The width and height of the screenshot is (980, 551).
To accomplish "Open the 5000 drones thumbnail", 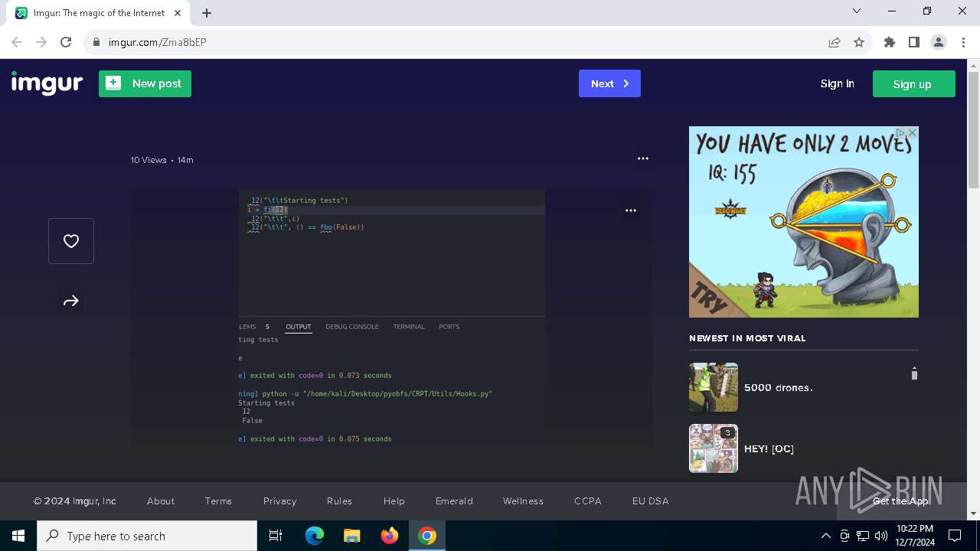I will [x=714, y=387].
